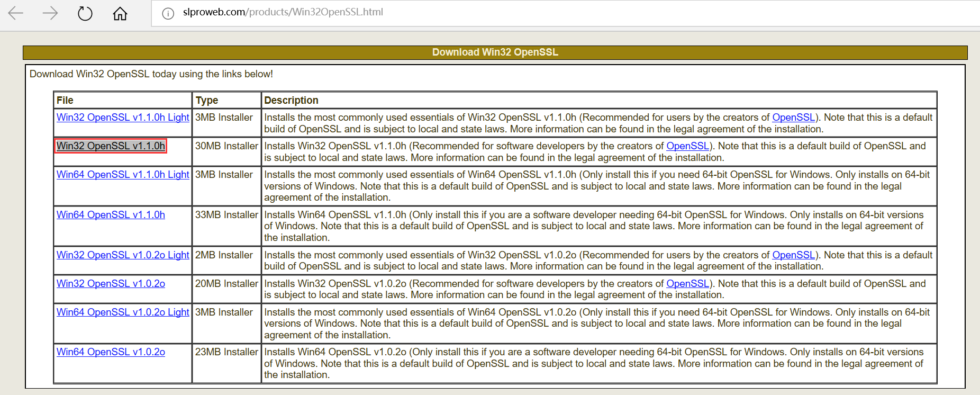Go back to the previous page
Image resolution: width=980 pixels, height=395 pixels.
16,13
